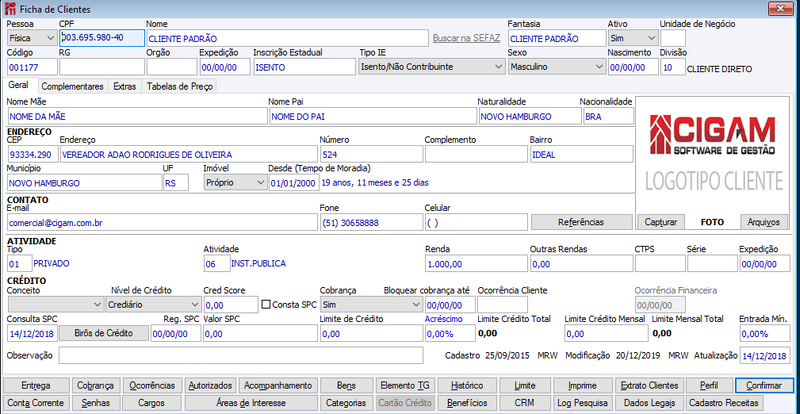Viewport: 800px width, 414px height.
Task: Open the Tabelas de Preço tab
Action: (179, 86)
